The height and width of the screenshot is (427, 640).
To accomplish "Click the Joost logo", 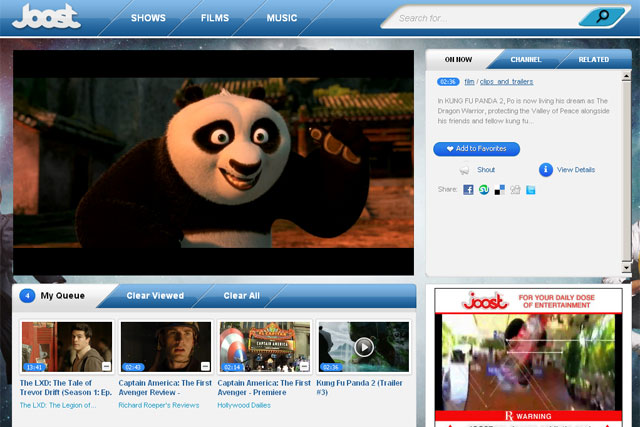I will pos(46,16).
